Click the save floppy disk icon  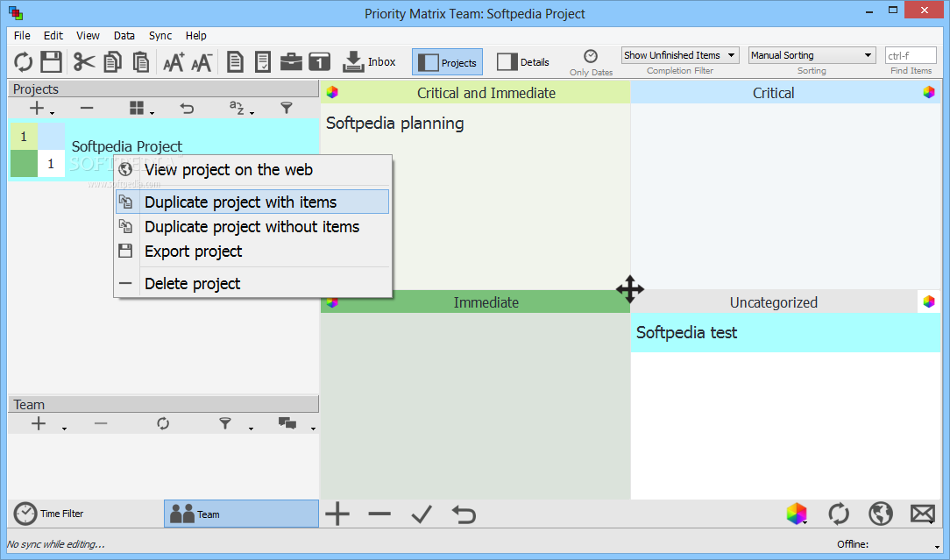[x=52, y=62]
